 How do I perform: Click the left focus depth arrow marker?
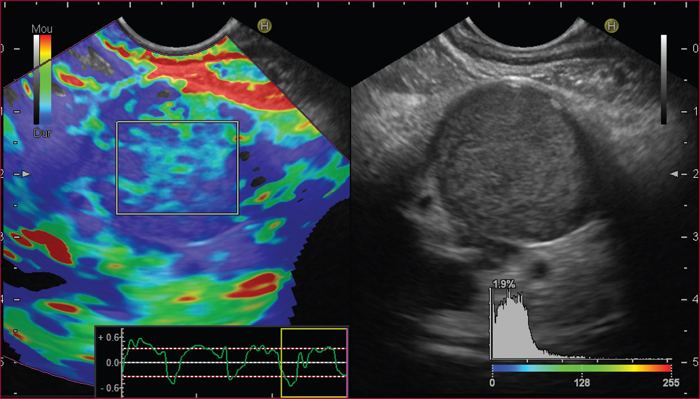26,174
